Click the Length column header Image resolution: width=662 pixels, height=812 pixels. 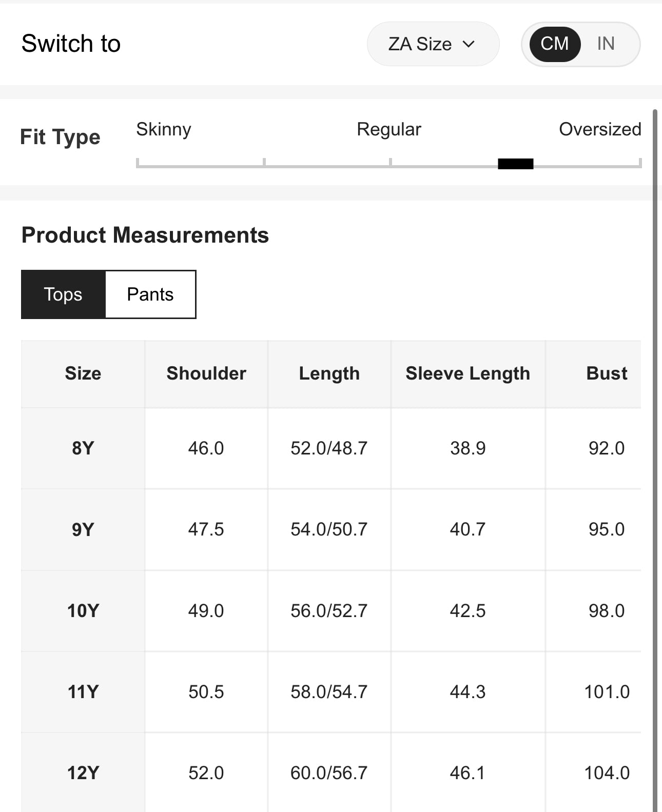click(x=329, y=373)
